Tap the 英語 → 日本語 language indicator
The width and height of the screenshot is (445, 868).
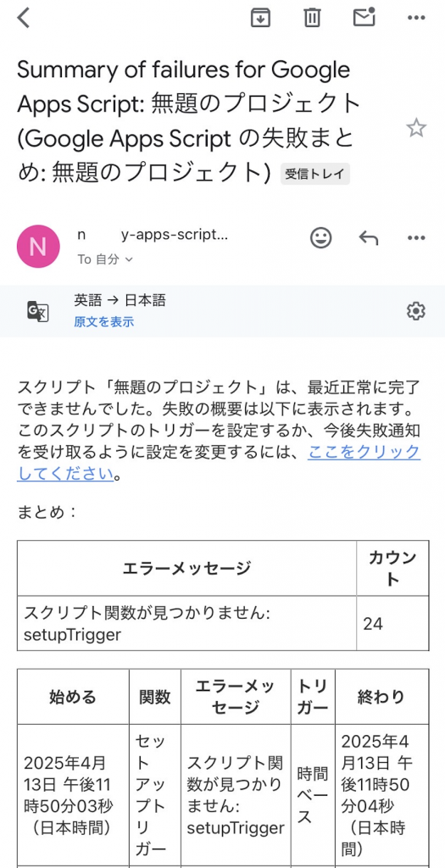tap(120, 300)
